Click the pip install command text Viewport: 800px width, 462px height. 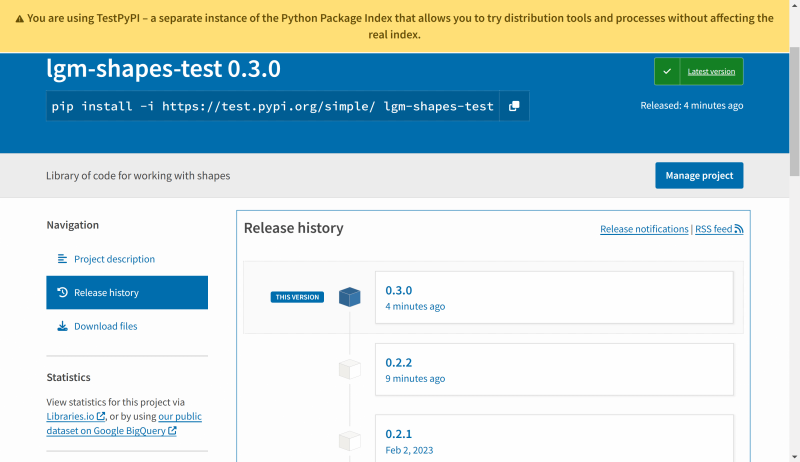[272, 106]
